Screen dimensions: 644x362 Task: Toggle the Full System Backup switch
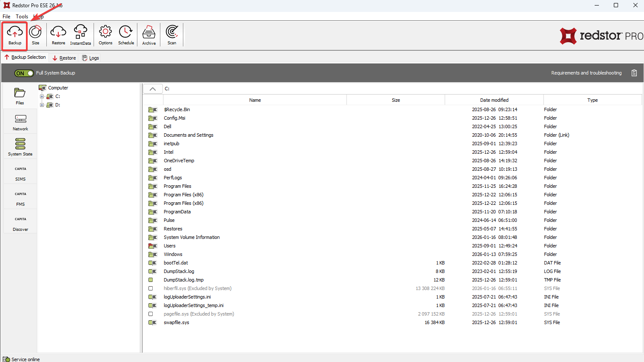[24, 73]
